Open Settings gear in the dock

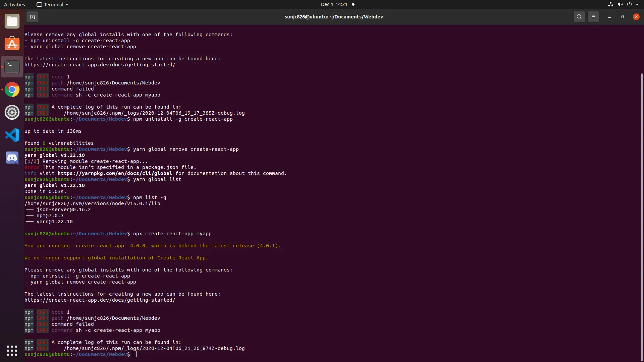coord(12,112)
